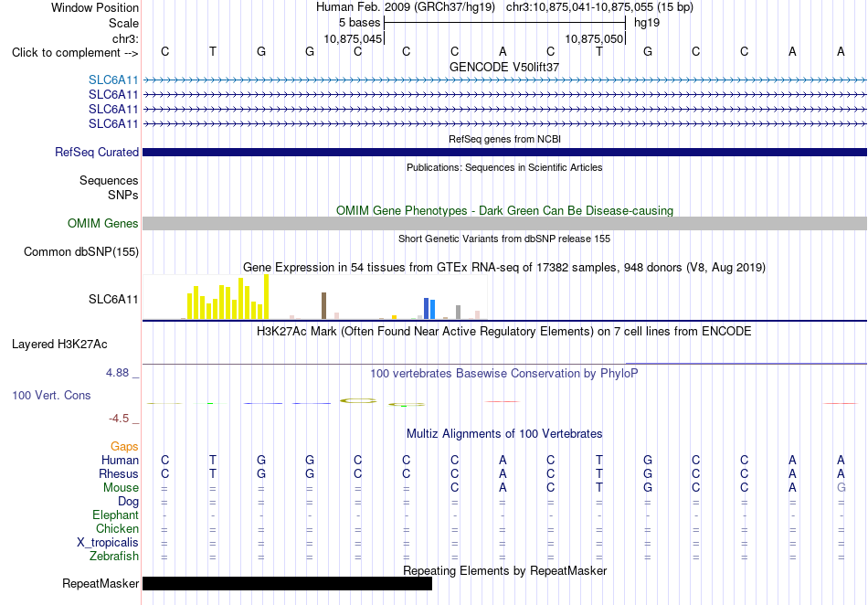Click the light blue SLC6A11 transcript label
This screenshot has width=868, height=605.
[113, 80]
